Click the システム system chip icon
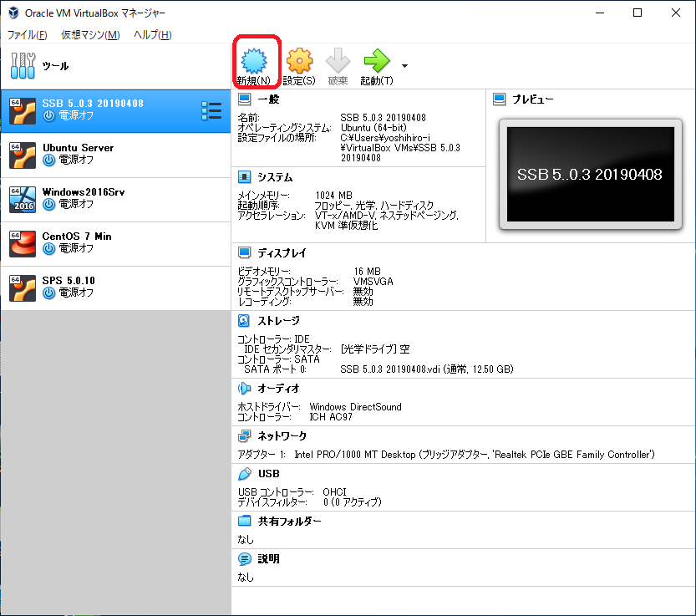Screen dimensions: 696x616 click(x=244, y=177)
